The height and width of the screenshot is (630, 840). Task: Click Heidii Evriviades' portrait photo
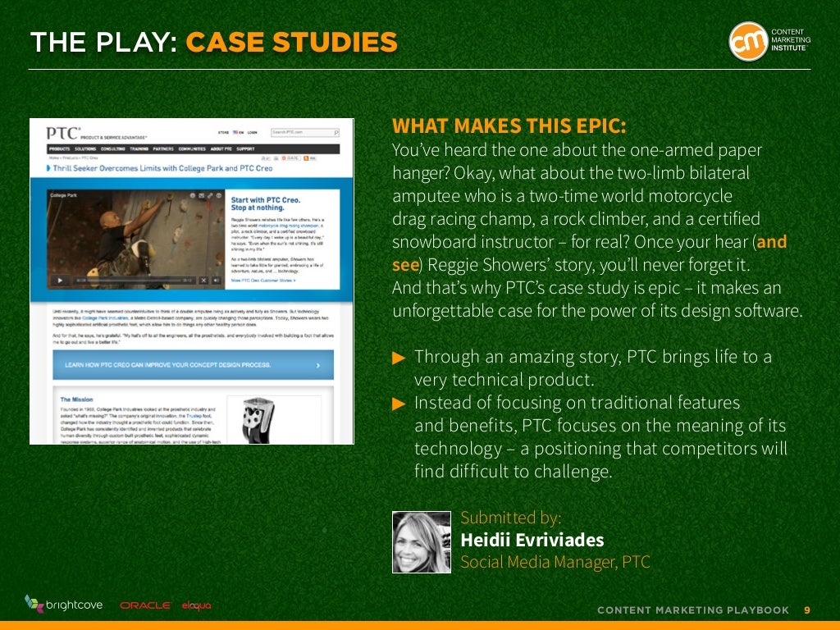coord(422,542)
